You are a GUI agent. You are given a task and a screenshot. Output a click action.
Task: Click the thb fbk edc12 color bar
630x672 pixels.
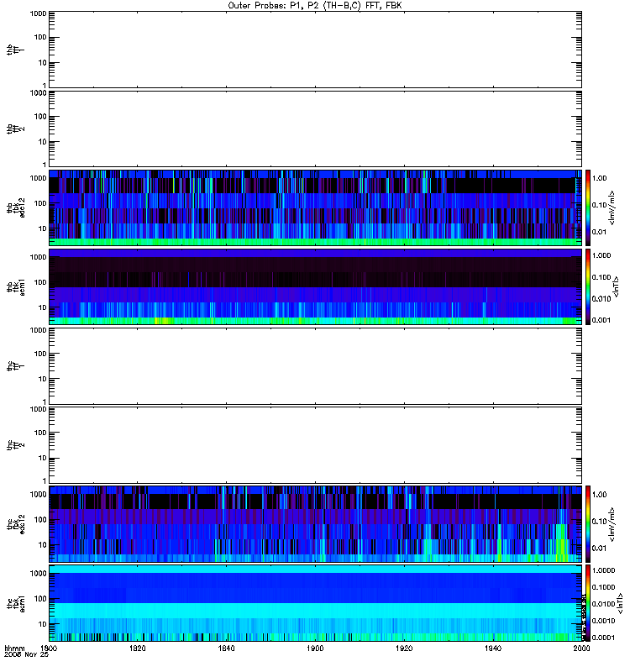point(588,207)
